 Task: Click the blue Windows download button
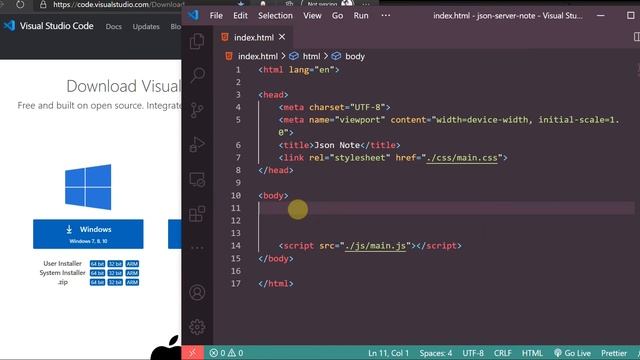tap(88, 234)
